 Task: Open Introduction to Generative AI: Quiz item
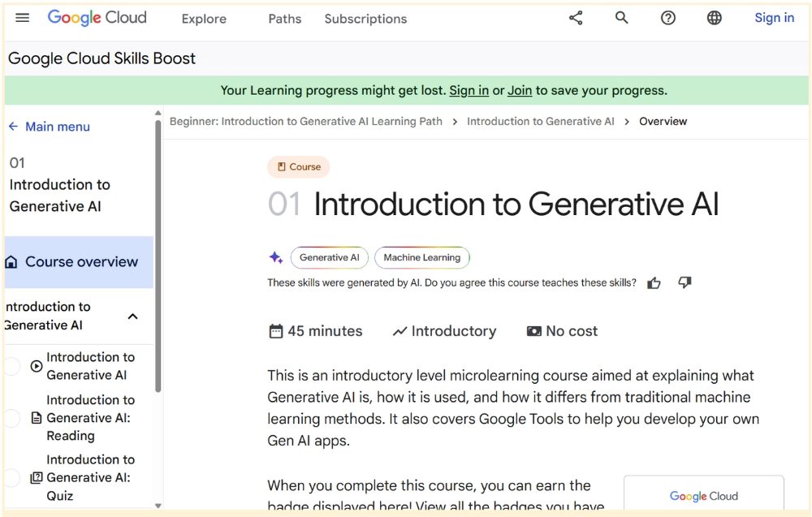point(91,478)
